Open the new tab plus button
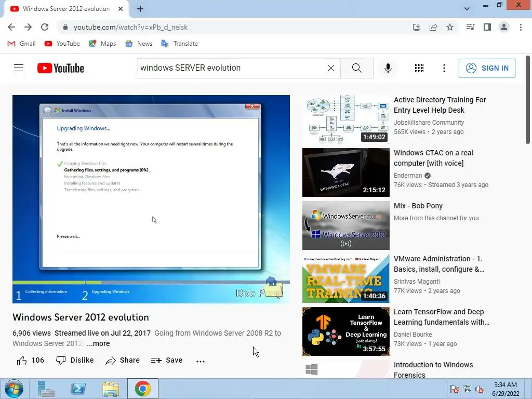 click(140, 9)
